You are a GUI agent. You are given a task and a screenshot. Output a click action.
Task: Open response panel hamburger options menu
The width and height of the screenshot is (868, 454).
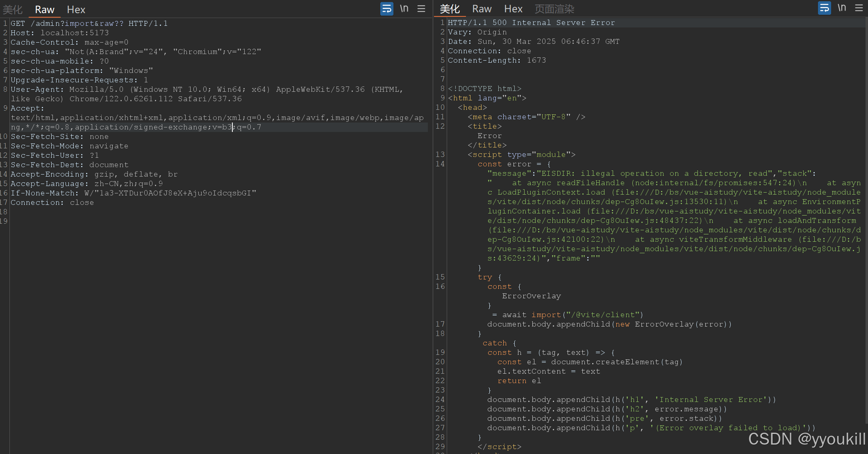click(x=859, y=8)
